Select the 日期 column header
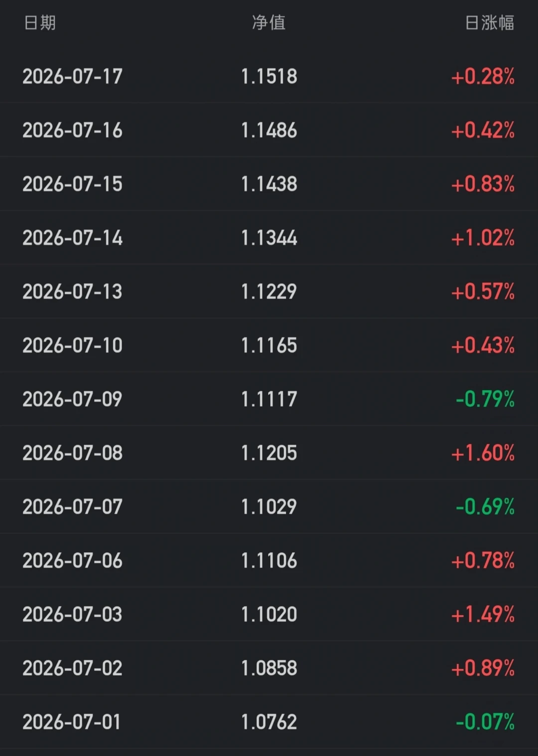The width and height of the screenshot is (538, 756). [40, 23]
